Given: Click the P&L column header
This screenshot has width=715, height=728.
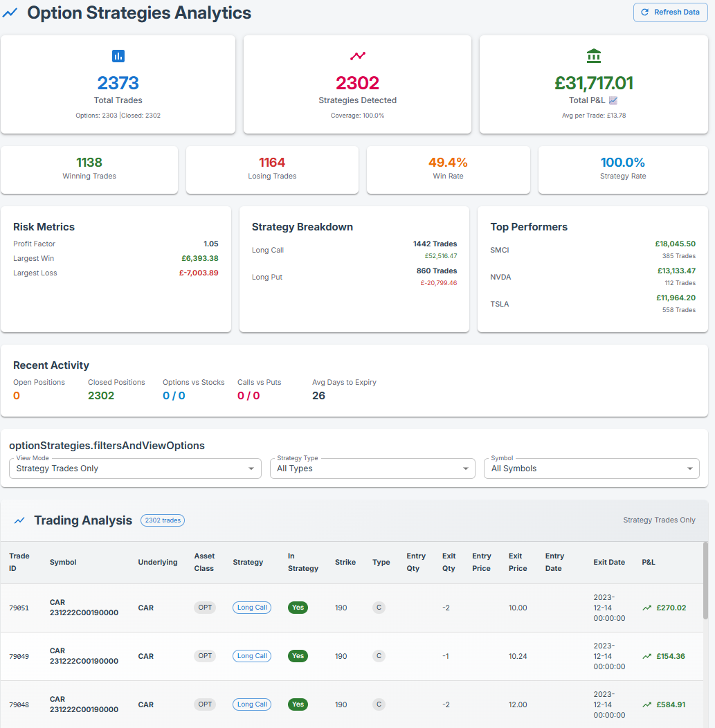Looking at the screenshot, I should (x=649, y=562).
